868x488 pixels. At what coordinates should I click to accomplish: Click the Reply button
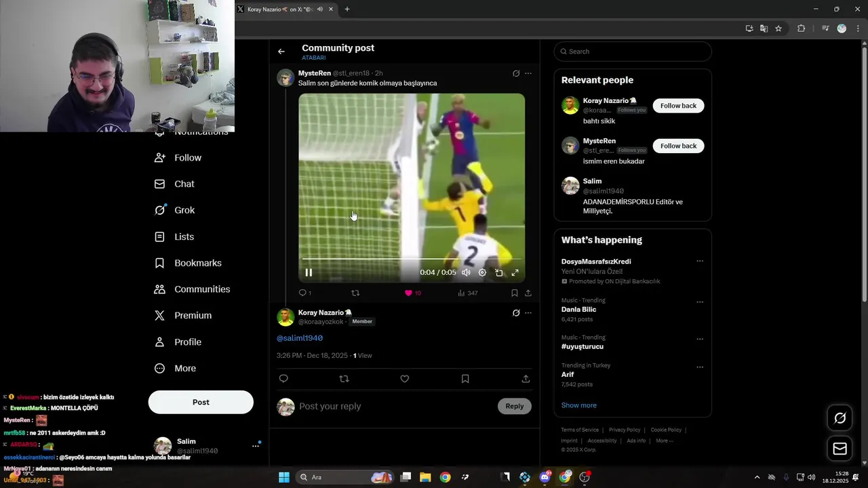pyautogui.click(x=515, y=406)
